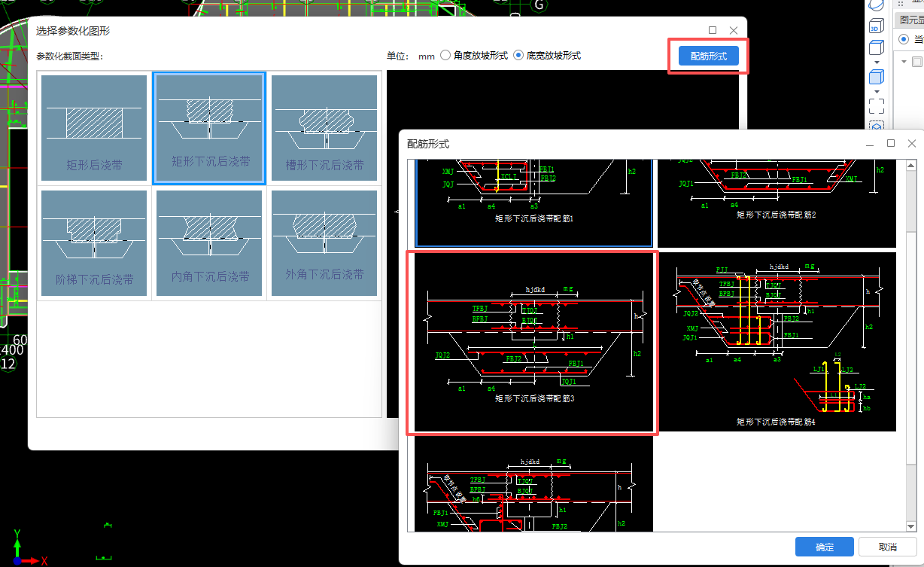Screen dimensions: 924x567
Task: Close the 配筋形式 dialog
Action: click(x=912, y=143)
